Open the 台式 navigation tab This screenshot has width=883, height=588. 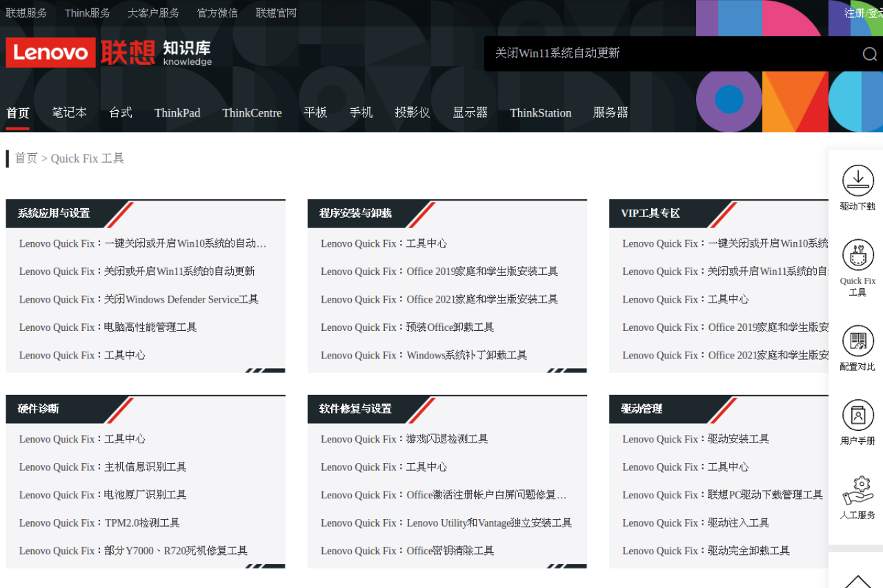[121, 112]
